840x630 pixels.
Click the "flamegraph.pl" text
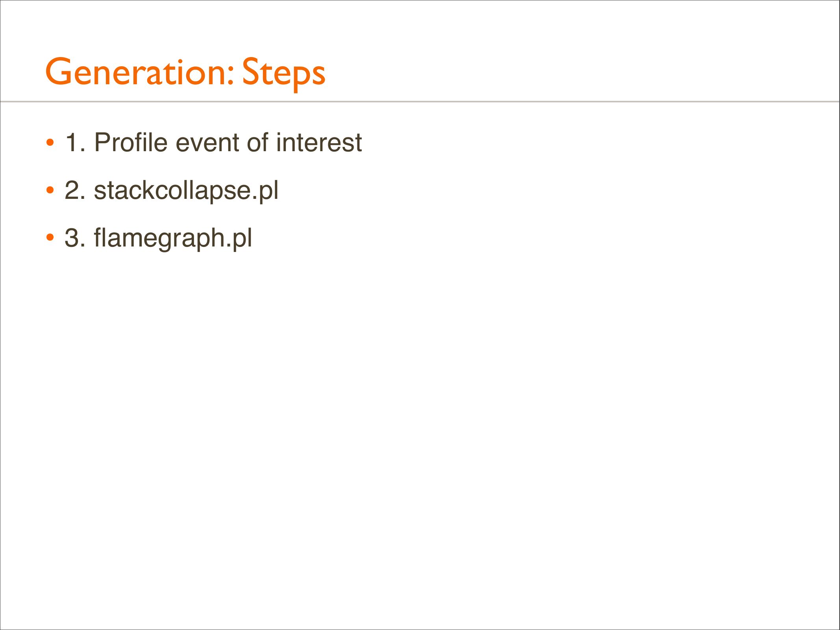coord(172,238)
